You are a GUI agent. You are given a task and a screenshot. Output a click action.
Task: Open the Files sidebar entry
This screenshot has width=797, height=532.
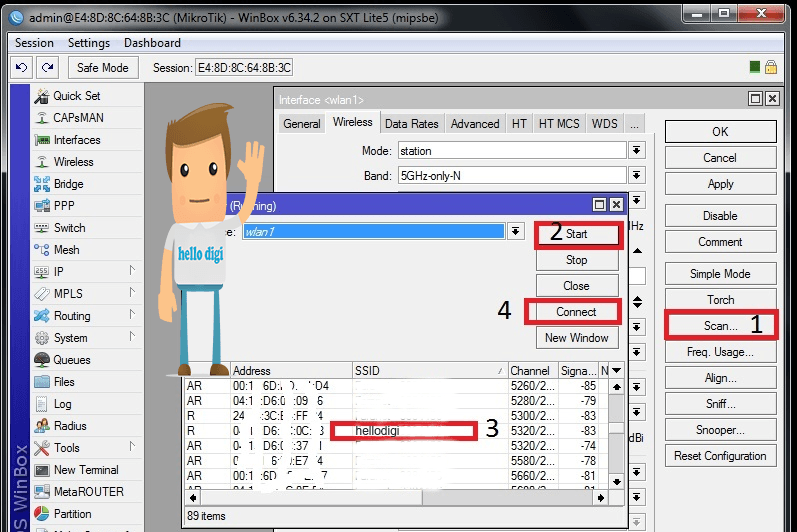click(x=87, y=382)
